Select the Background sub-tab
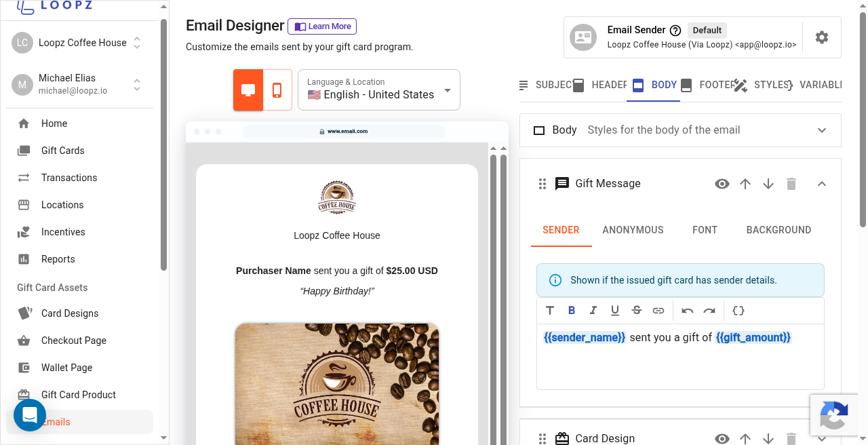 tap(778, 230)
